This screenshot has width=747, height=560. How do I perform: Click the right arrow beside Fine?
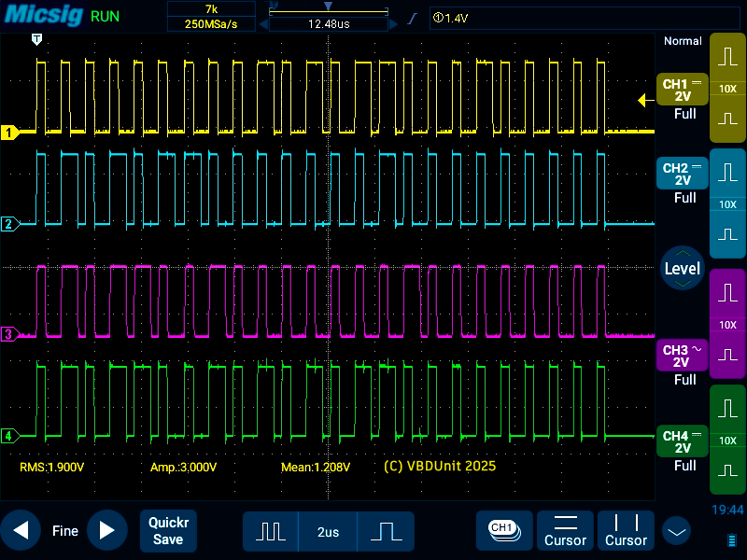107,531
